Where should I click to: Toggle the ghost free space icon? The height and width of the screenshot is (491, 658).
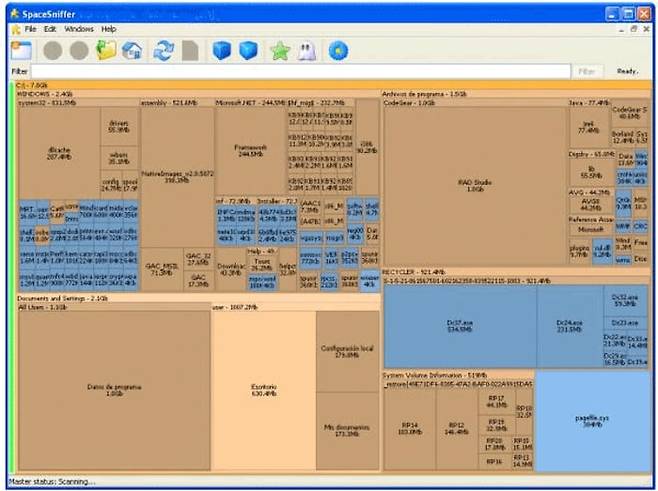(307, 50)
